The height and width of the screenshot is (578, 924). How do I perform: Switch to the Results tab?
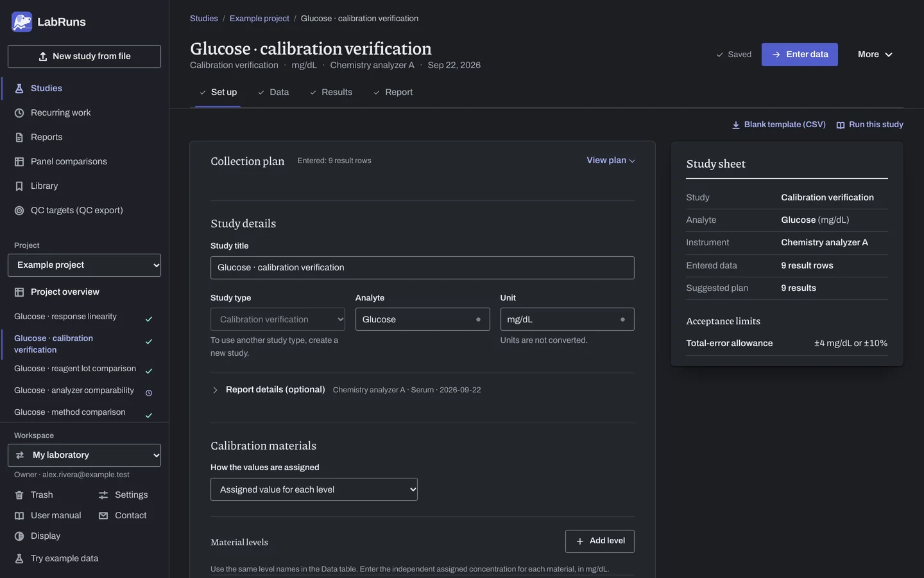click(x=331, y=92)
